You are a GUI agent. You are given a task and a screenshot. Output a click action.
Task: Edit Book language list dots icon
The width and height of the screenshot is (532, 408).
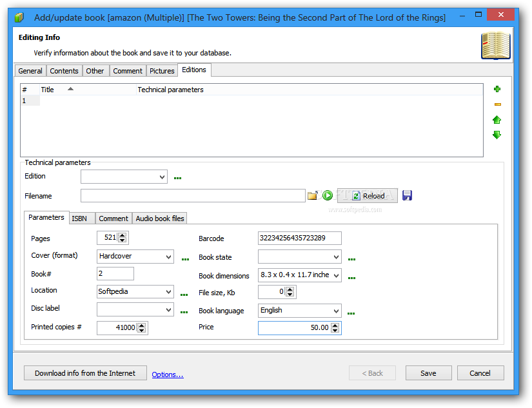tap(351, 313)
